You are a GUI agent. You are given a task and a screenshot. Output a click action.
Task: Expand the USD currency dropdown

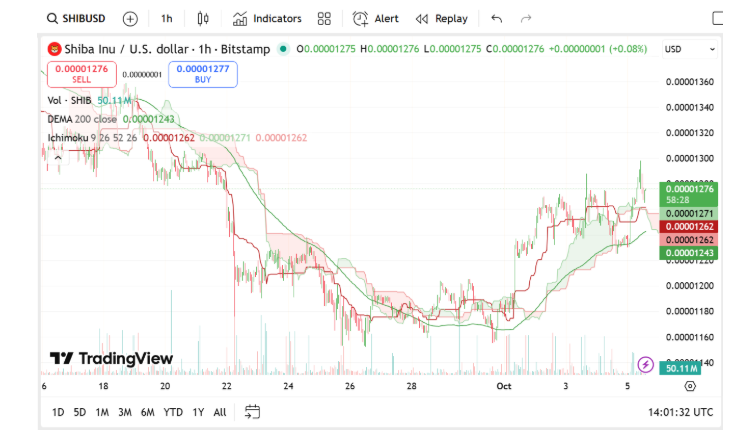[690, 49]
